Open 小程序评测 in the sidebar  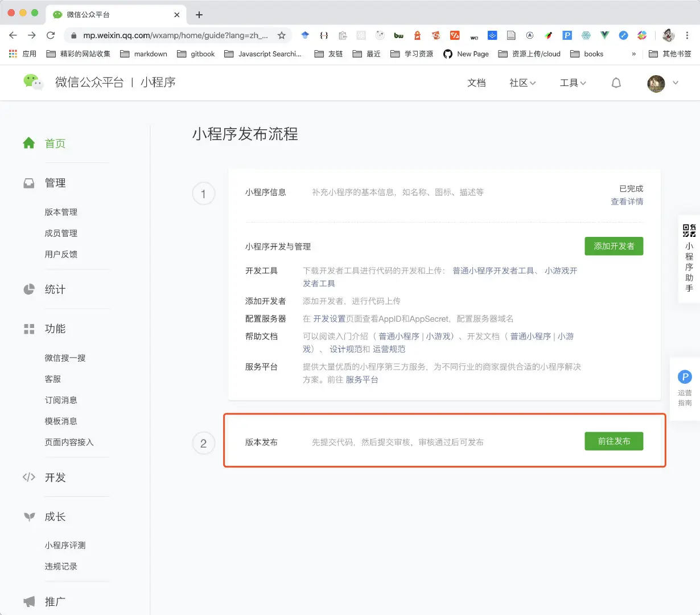coord(65,546)
